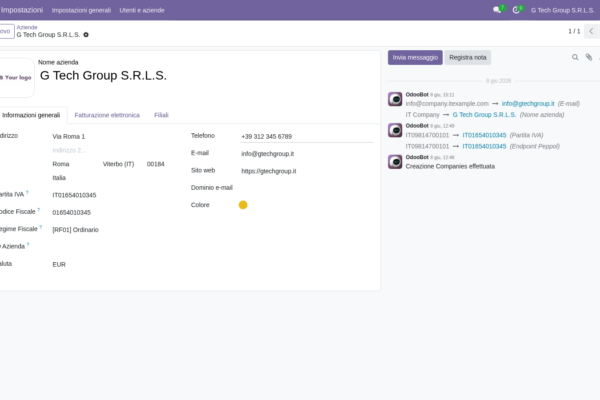Click OdooBot avatar on the e-mail change
This screenshot has height=400, width=600.
point(395,99)
